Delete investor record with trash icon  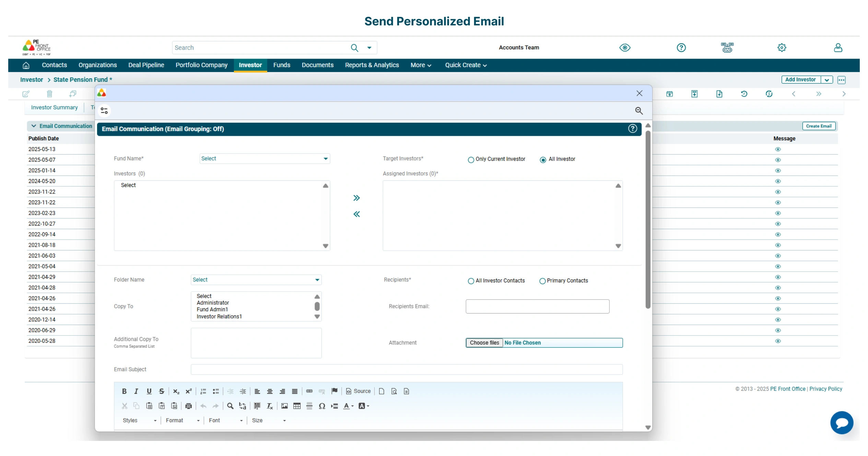tap(49, 94)
